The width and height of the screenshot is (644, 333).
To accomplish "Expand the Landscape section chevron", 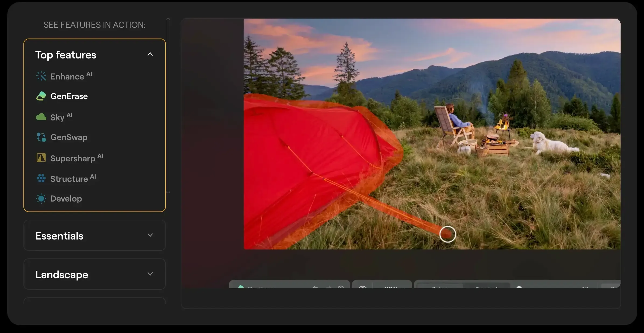I will (x=150, y=274).
